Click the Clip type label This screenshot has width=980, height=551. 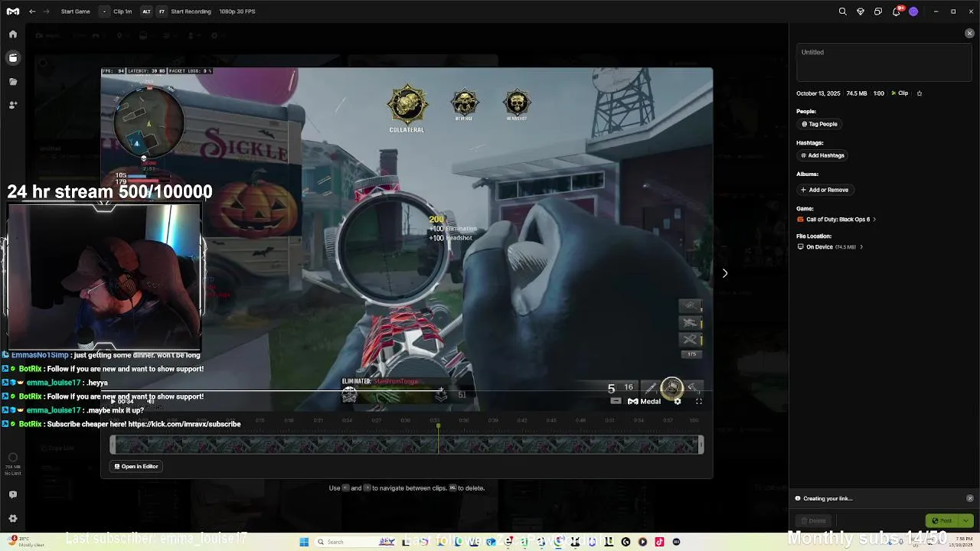pyautogui.click(x=900, y=93)
